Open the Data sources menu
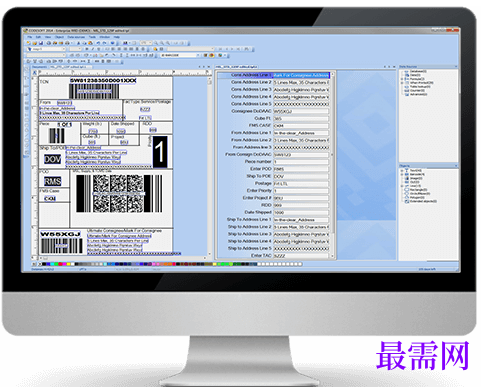This screenshot has height=387, width=488. pos(76,37)
